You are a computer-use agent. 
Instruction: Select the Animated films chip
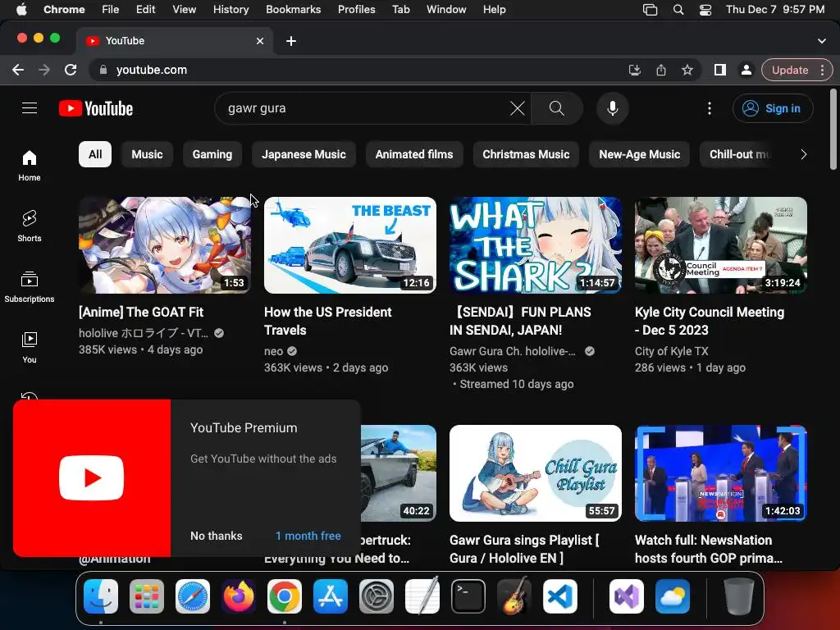(414, 154)
